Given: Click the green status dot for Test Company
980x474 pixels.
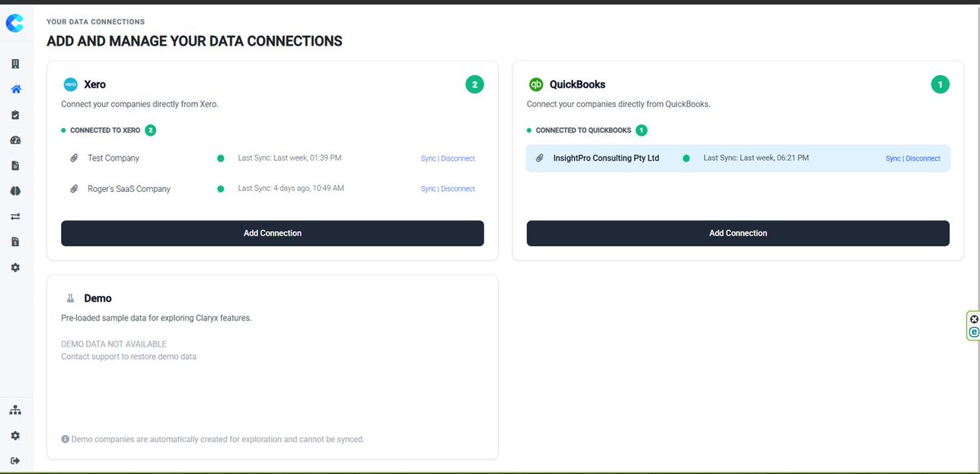Looking at the screenshot, I should (220, 158).
